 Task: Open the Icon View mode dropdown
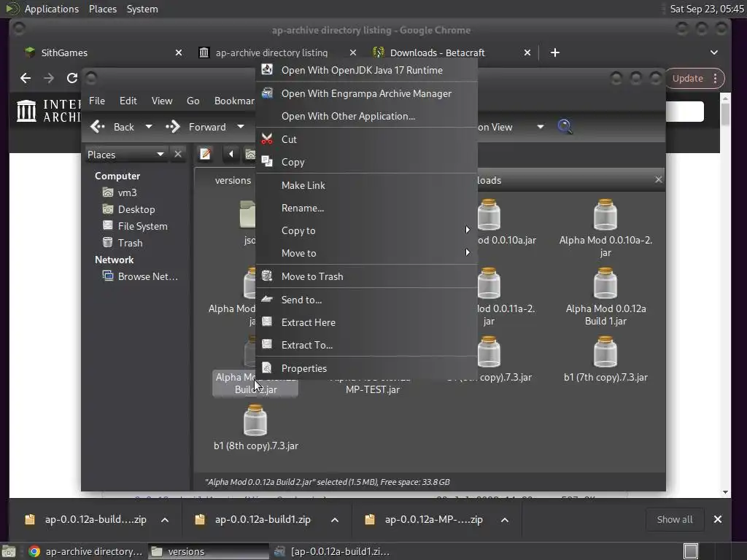[541, 127]
